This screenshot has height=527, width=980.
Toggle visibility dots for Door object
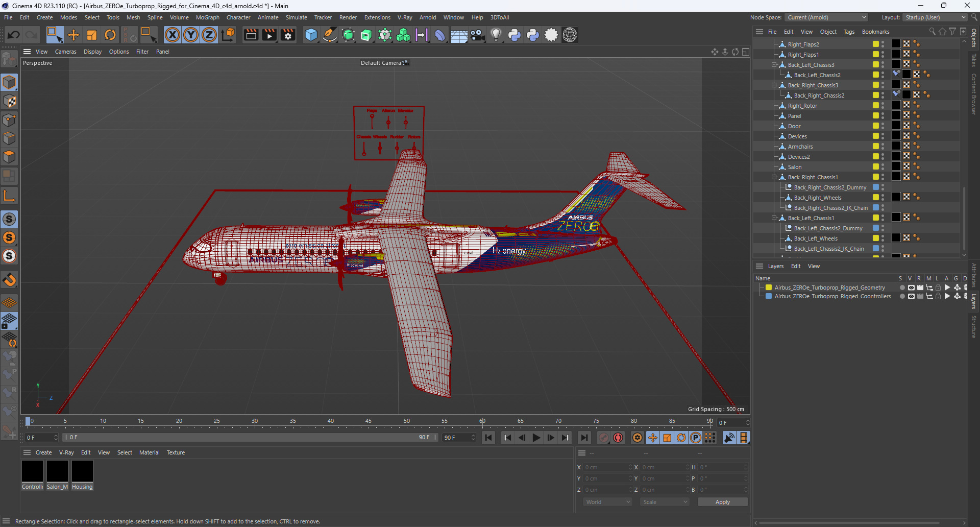pos(883,126)
